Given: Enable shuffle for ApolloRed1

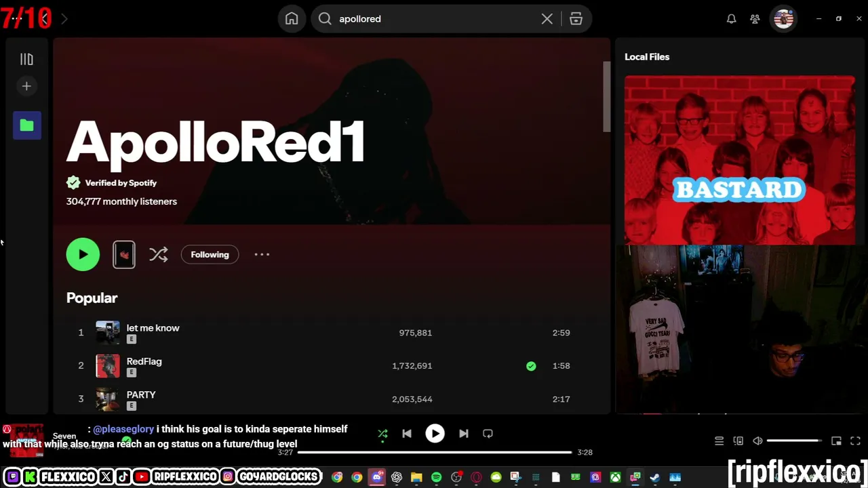Looking at the screenshot, I should pyautogui.click(x=159, y=255).
